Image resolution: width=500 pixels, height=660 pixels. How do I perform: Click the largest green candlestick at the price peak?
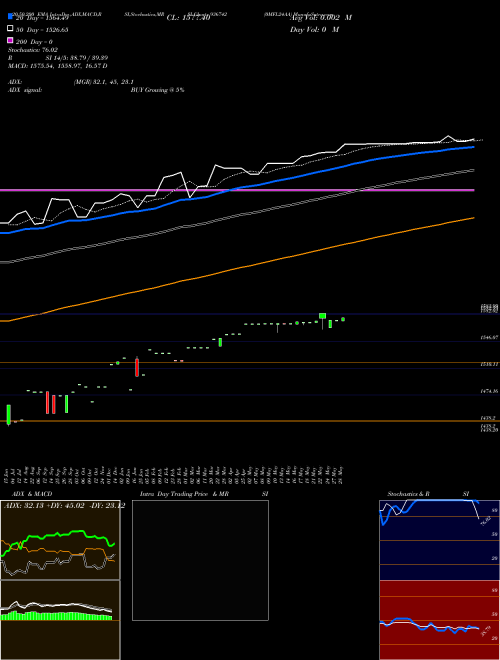pyautogui.click(x=322, y=316)
